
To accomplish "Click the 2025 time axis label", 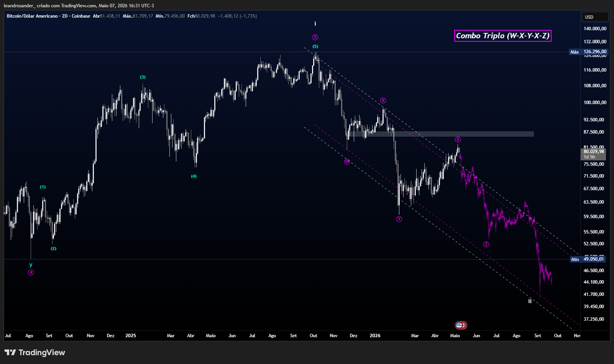I will [131, 336].
